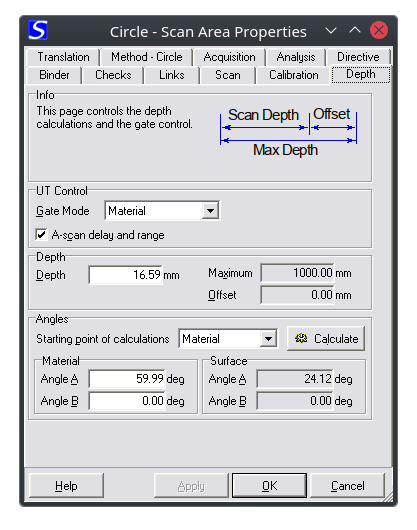Click the greyed-out Apply button
The image size is (417, 530).
[191, 486]
